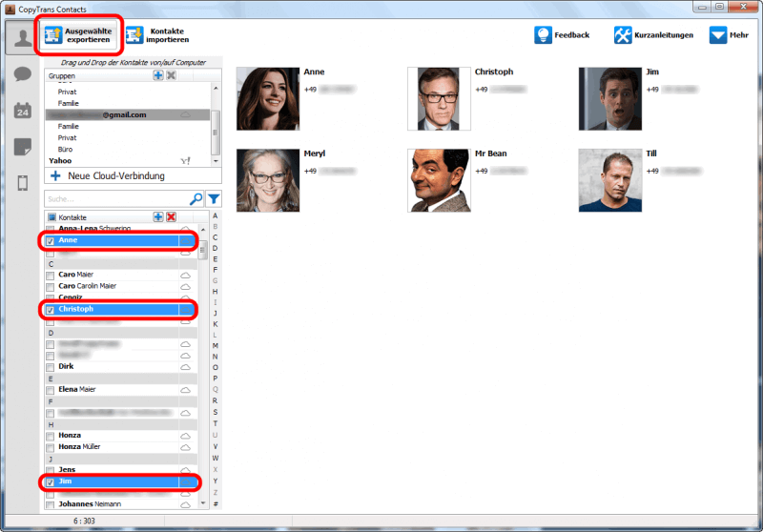Image resolution: width=763 pixels, height=532 pixels.
Task: Click cloud icon next to Dirk
Action: [x=185, y=367]
